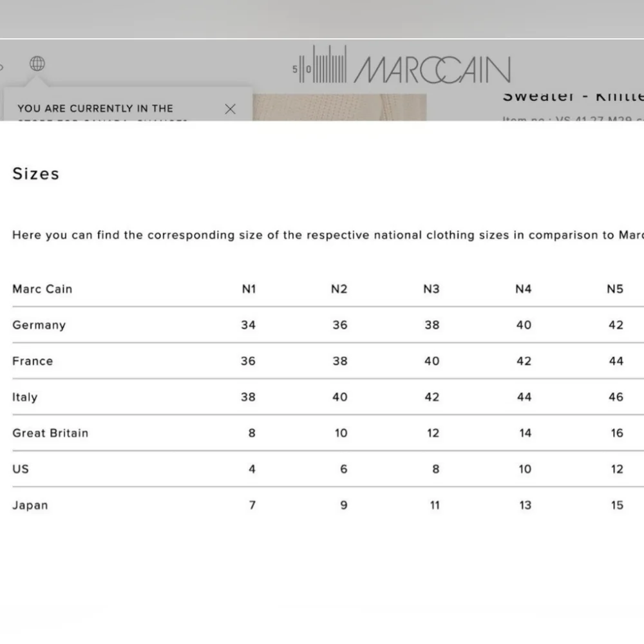This screenshot has height=644, width=644.
Task: Select the N4 column header
Action: pyautogui.click(x=523, y=289)
